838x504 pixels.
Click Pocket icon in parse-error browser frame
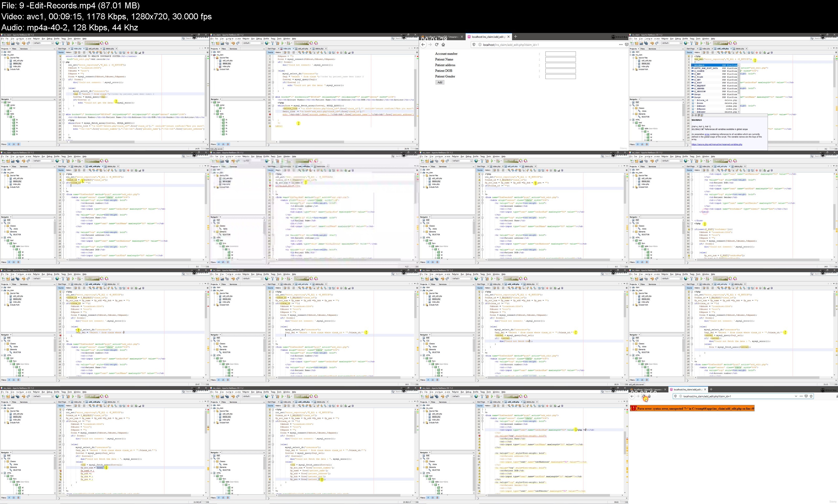(x=806, y=396)
